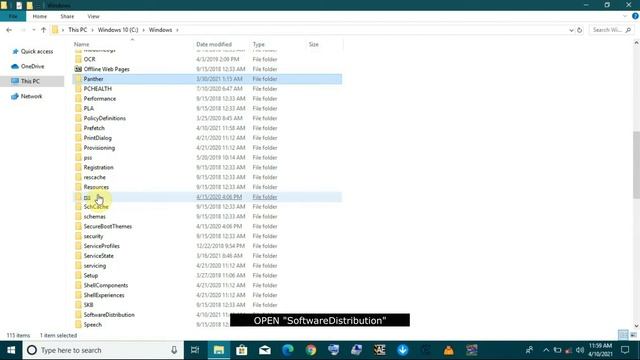Image resolution: width=640 pixels, height=360 pixels.
Task: Sort by Date modified column header
Action: click(214, 44)
